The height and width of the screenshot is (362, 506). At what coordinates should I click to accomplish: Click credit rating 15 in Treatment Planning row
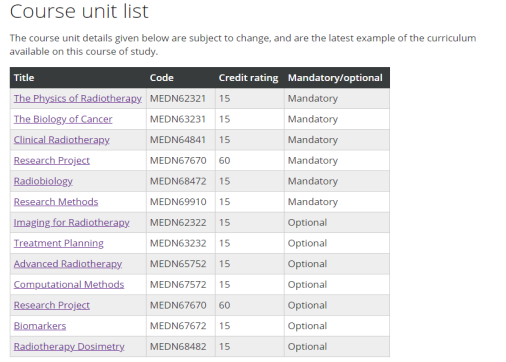click(x=224, y=243)
